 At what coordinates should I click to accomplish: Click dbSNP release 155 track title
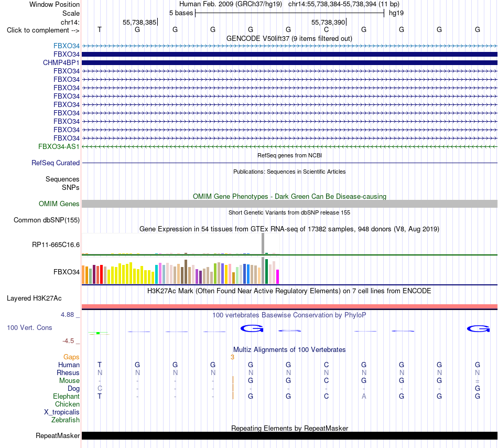pyautogui.click(x=289, y=212)
